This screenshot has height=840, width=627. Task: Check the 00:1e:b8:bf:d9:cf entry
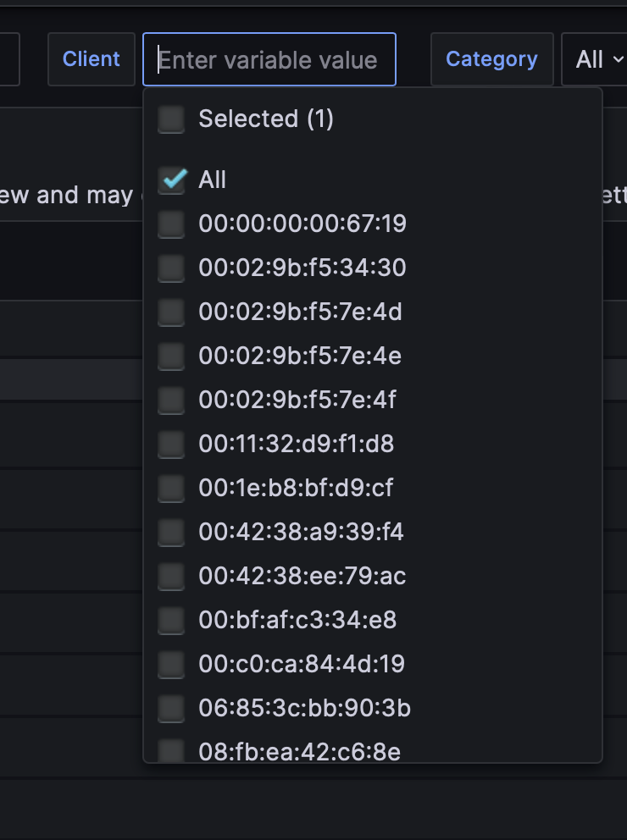coord(171,488)
